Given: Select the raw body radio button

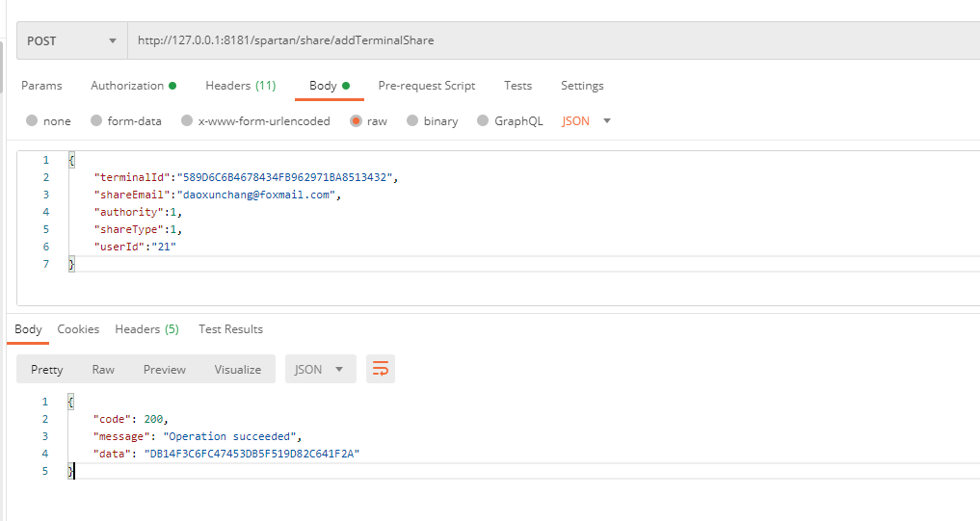Looking at the screenshot, I should [x=357, y=121].
